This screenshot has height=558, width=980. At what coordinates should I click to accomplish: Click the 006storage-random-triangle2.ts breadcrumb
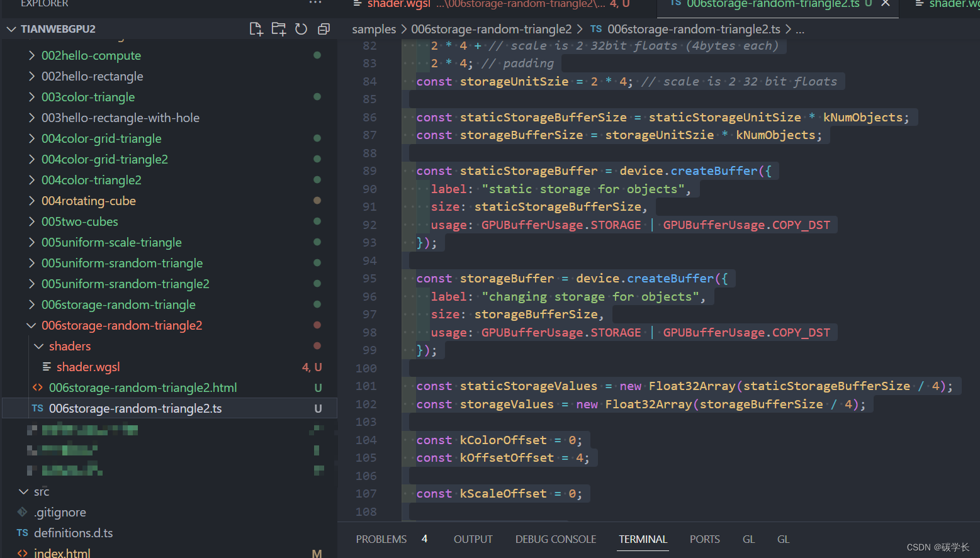tap(694, 29)
